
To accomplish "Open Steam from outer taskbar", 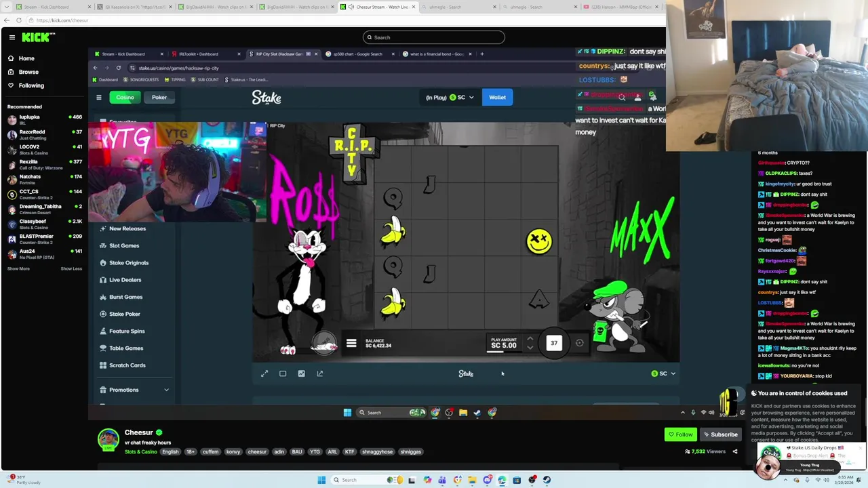I will tap(547, 480).
